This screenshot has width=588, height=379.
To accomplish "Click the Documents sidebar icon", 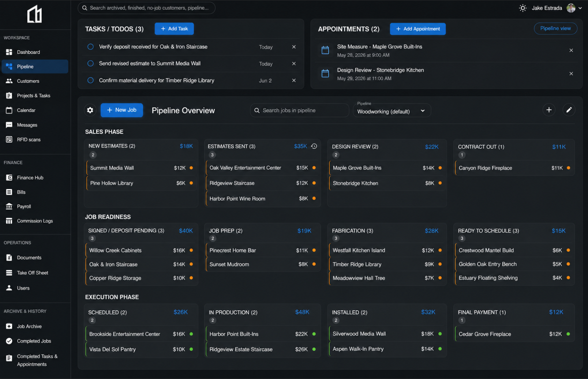I will (x=9, y=258).
